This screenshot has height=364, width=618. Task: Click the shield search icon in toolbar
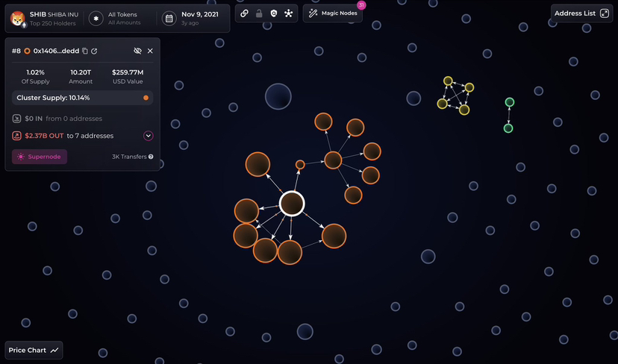[x=273, y=13]
